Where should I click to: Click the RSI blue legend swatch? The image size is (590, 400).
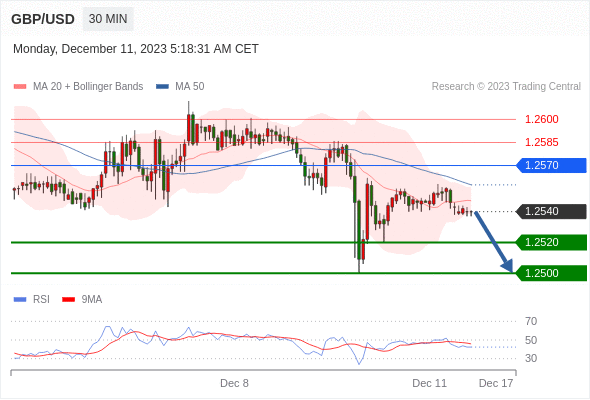20,300
